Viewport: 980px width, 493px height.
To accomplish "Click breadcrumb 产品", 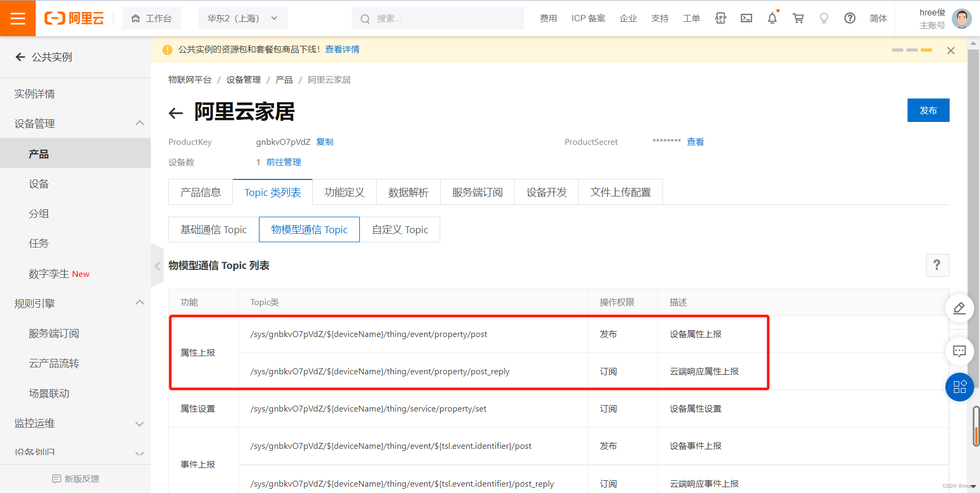I will (x=284, y=80).
